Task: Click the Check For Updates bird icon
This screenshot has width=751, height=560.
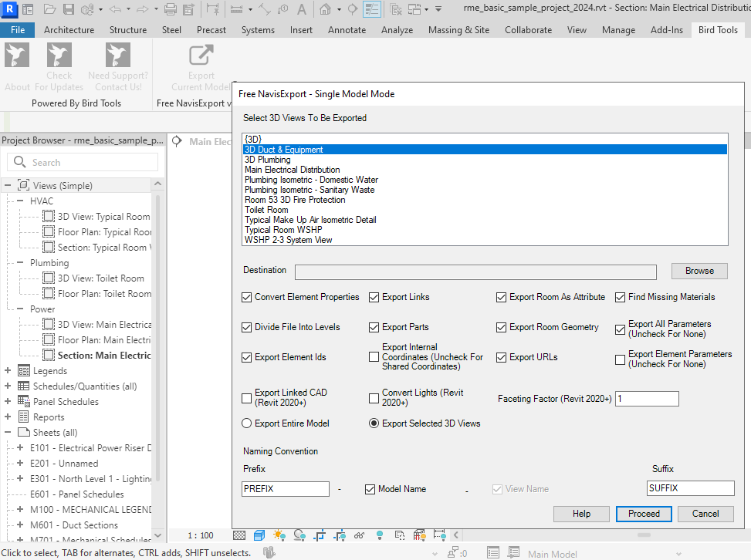Action: click(59, 56)
